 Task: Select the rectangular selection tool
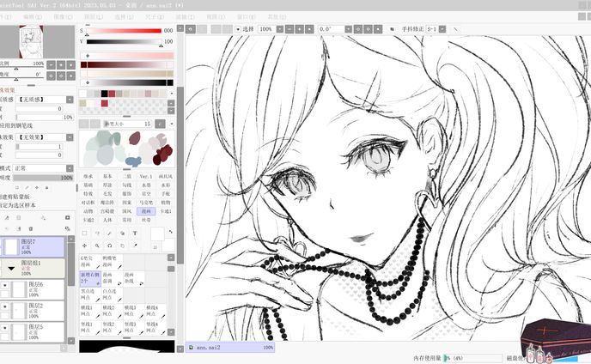click(x=84, y=232)
